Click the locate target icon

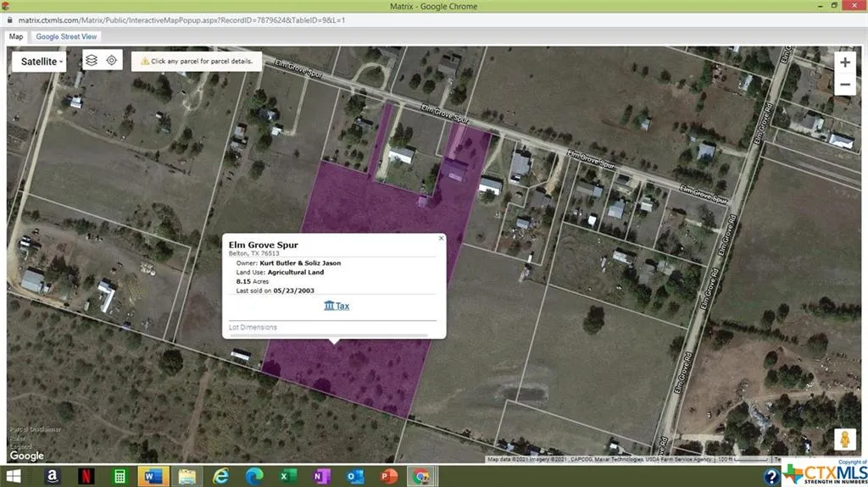(x=112, y=61)
